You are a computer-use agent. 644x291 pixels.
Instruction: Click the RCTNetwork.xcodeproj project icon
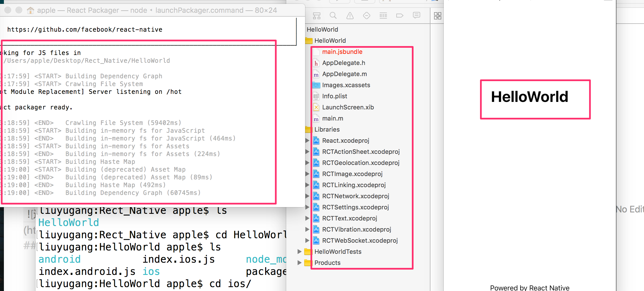316,196
